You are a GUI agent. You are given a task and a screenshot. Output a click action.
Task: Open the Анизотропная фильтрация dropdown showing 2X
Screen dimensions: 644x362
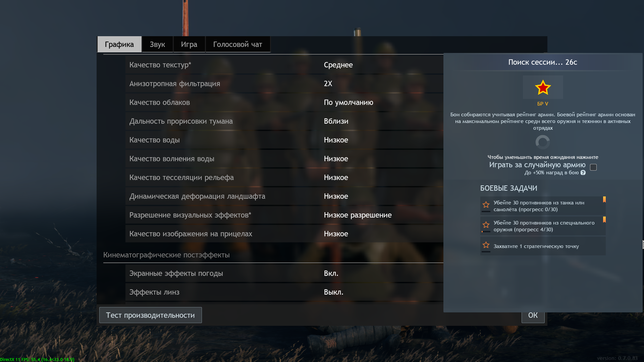pyautogui.click(x=328, y=84)
